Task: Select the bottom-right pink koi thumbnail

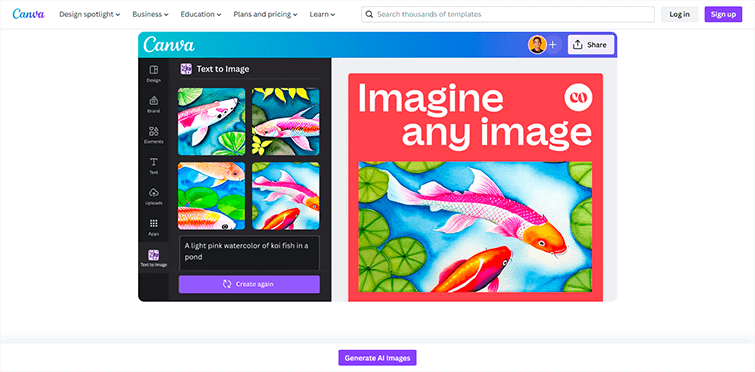Action: click(x=286, y=195)
